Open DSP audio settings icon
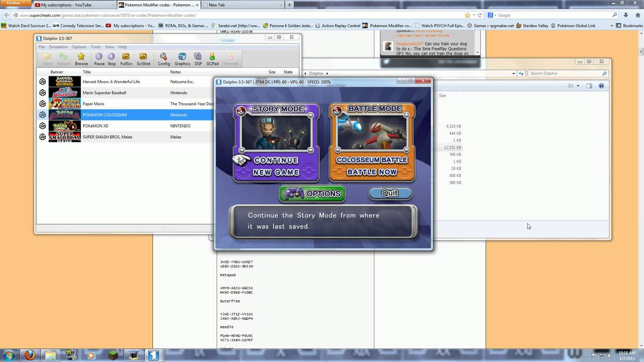 pyautogui.click(x=198, y=57)
